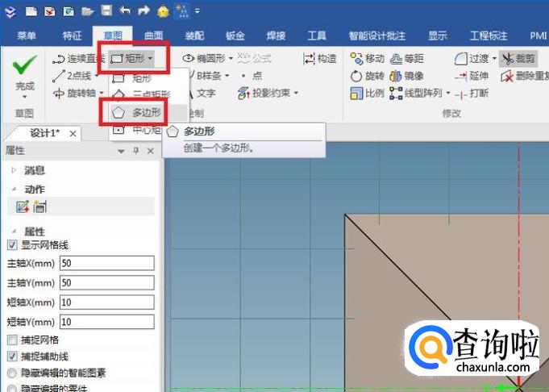The height and width of the screenshot is (392, 549).
Task: Open the 投影约束 dropdown arrow
Action: tap(296, 93)
